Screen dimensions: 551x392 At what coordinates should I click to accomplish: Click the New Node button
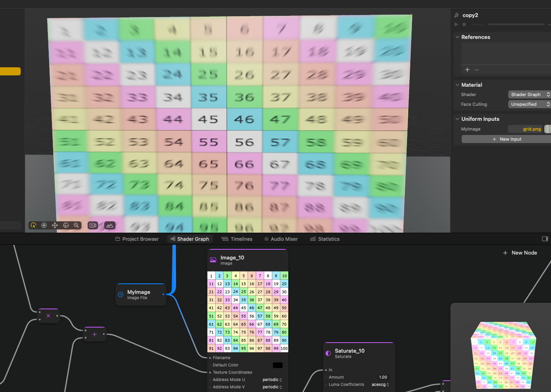[x=520, y=253]
